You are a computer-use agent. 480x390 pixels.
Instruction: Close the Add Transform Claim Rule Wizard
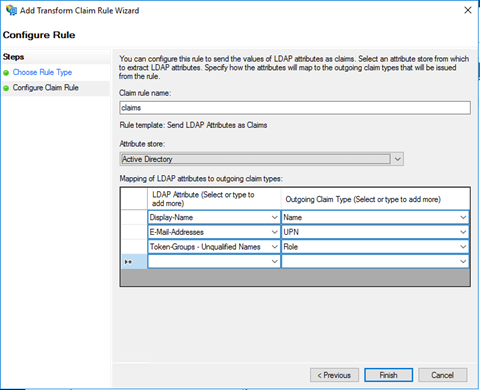coord(468,10)
